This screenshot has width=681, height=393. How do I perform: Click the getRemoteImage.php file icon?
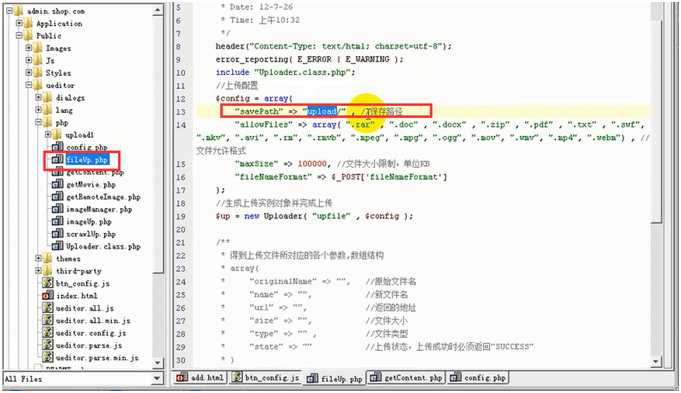[57, 197]
